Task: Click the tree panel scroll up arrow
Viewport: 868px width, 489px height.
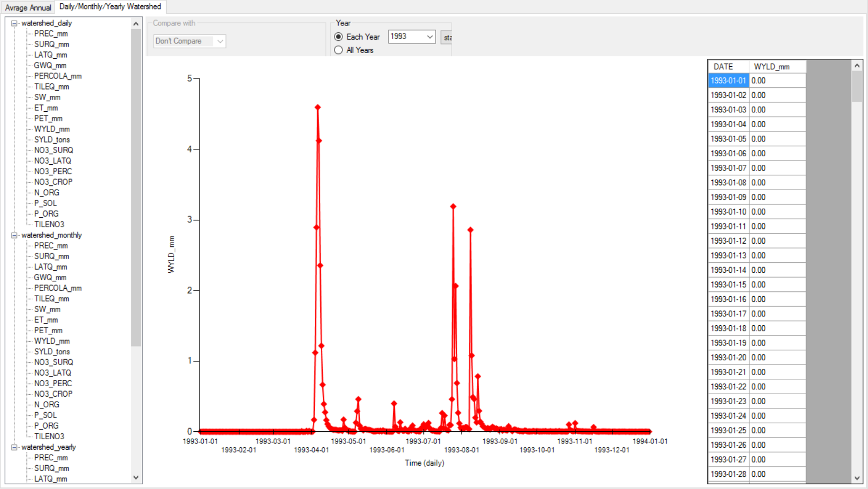Action: pos(136,24)
